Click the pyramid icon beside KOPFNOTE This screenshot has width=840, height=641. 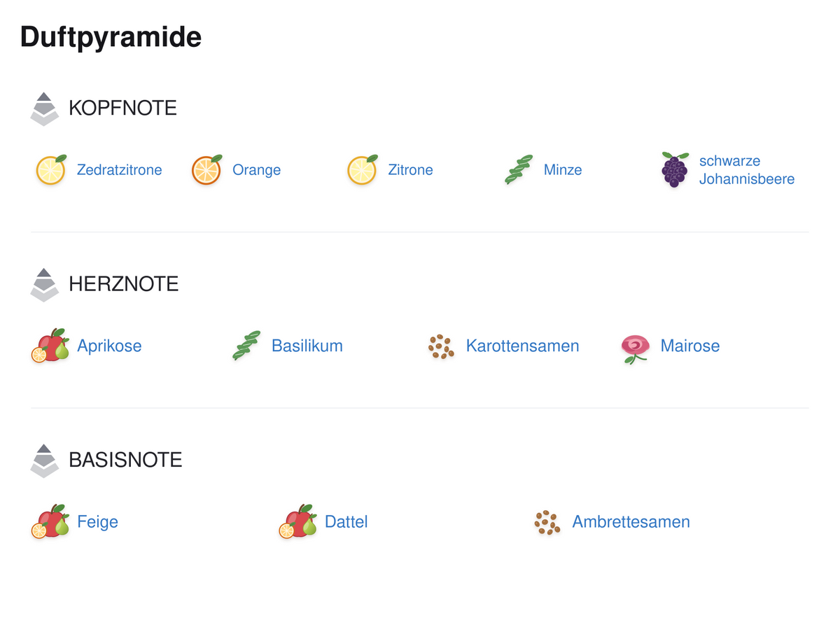[45, 108]
